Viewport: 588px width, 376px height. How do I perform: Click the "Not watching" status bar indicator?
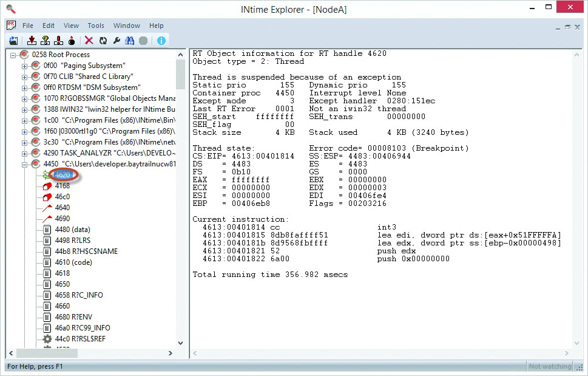550,366
